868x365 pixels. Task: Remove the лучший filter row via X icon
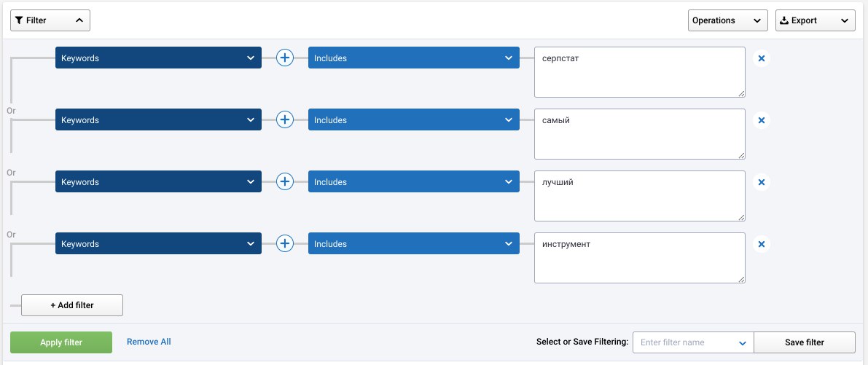[761, 182]
